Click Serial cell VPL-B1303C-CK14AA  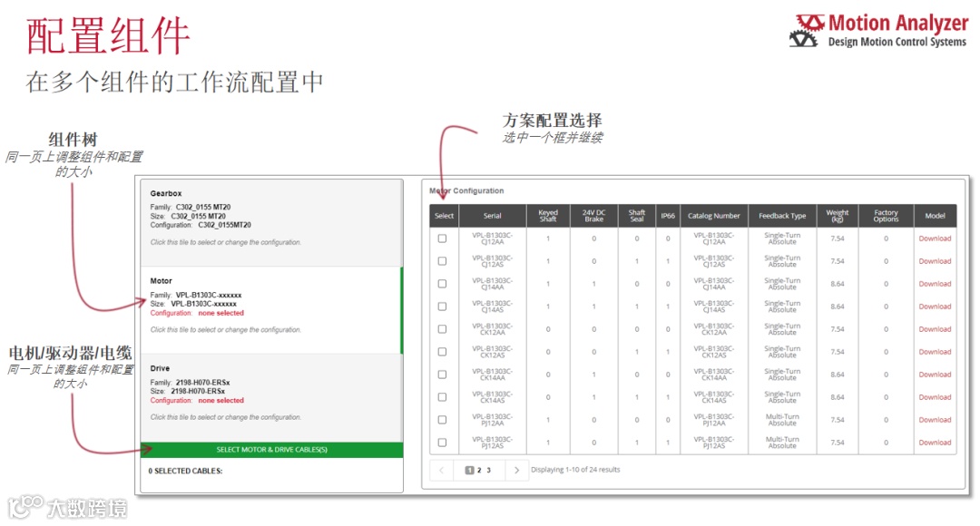tap(492, 375)
